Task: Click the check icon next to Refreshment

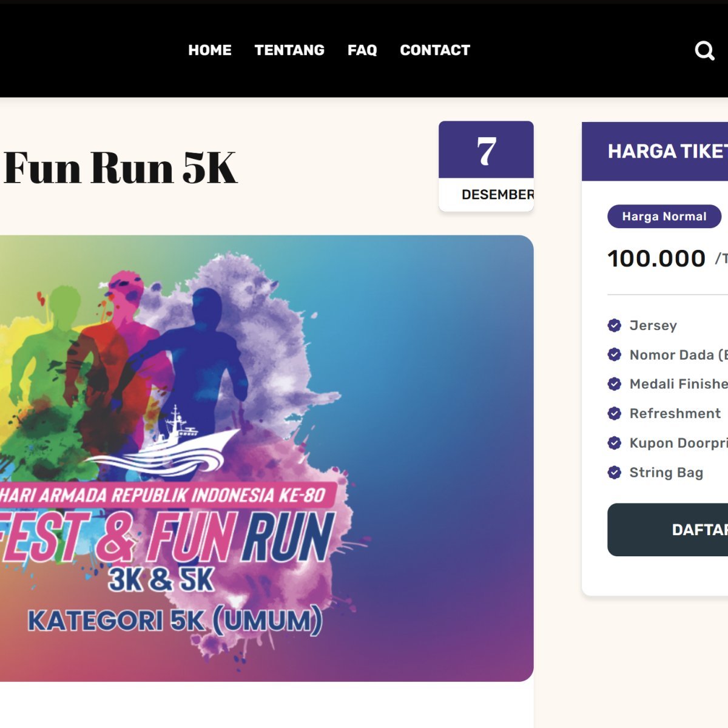Action: pos(614,414)
